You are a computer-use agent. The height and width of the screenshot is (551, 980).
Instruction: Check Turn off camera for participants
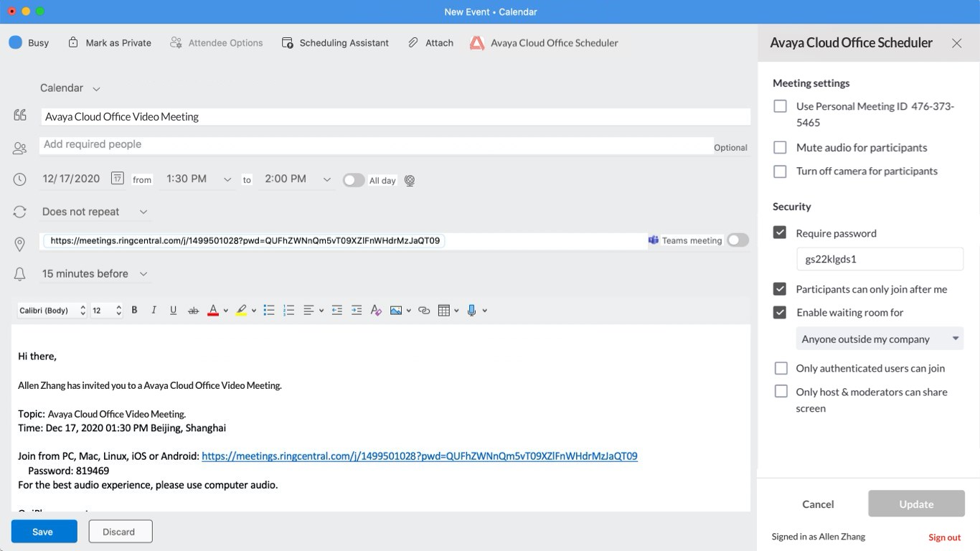(x=780, y=171)
